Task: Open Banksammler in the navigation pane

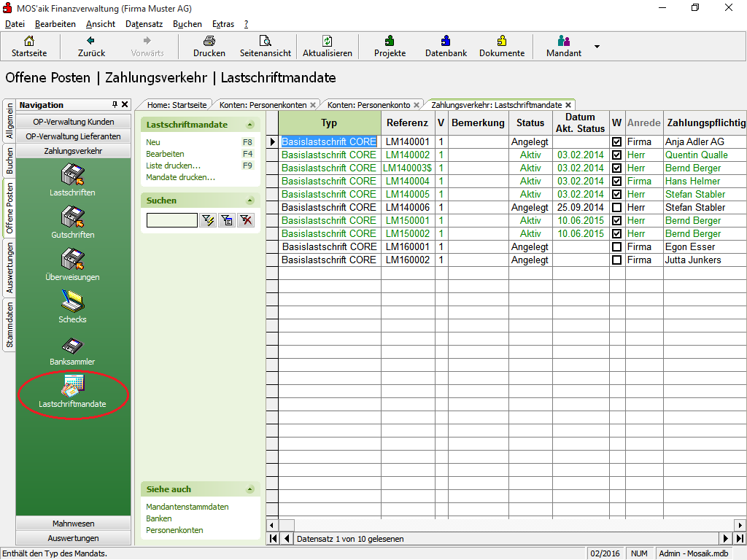Action: 72,350
